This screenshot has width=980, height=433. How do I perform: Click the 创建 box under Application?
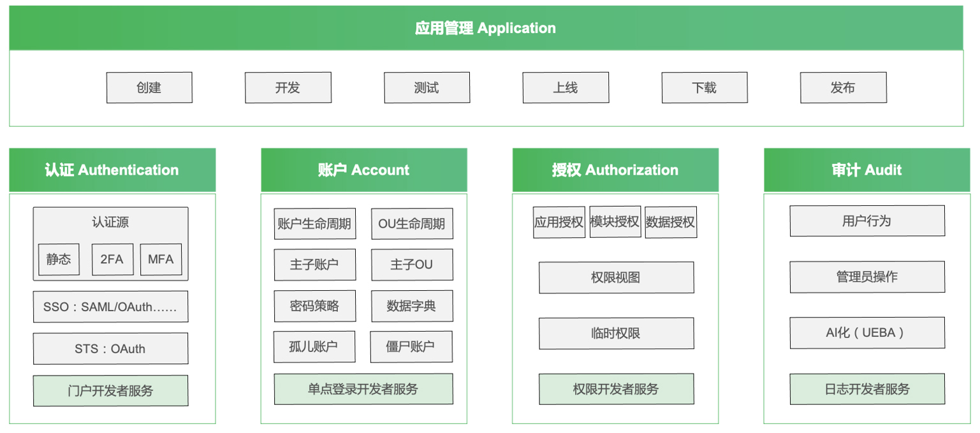(149, 87)
